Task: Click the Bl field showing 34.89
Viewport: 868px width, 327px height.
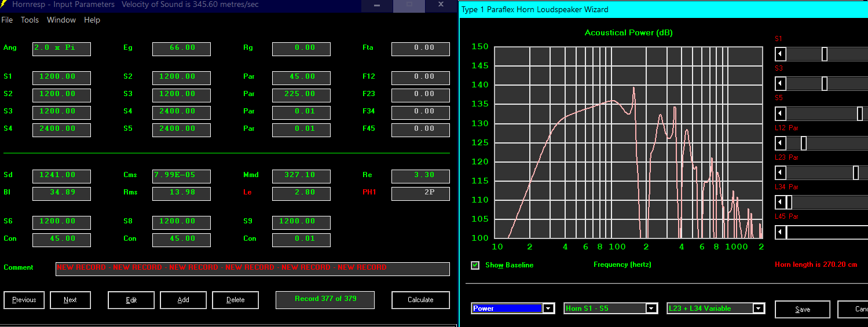Action: [x=61, y=193]
